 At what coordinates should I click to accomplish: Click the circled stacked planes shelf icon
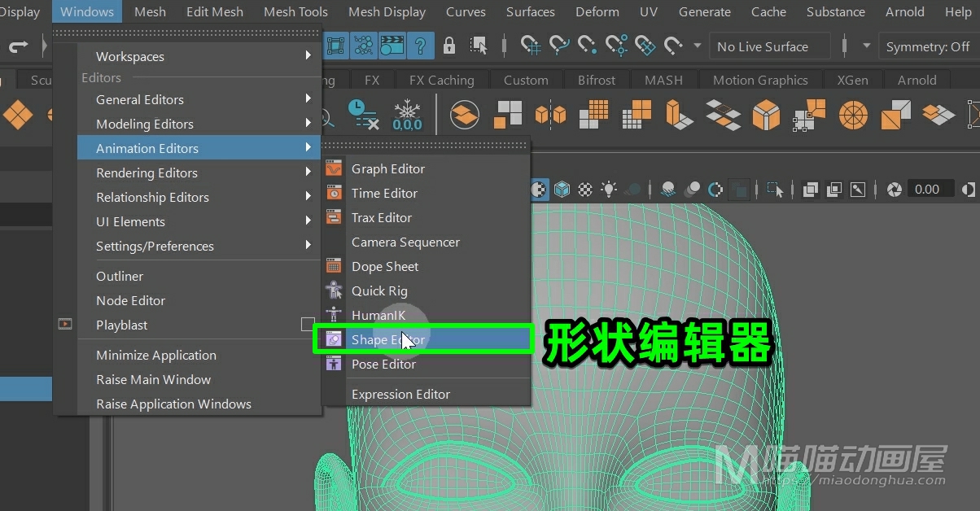click(x=465, y=115)
